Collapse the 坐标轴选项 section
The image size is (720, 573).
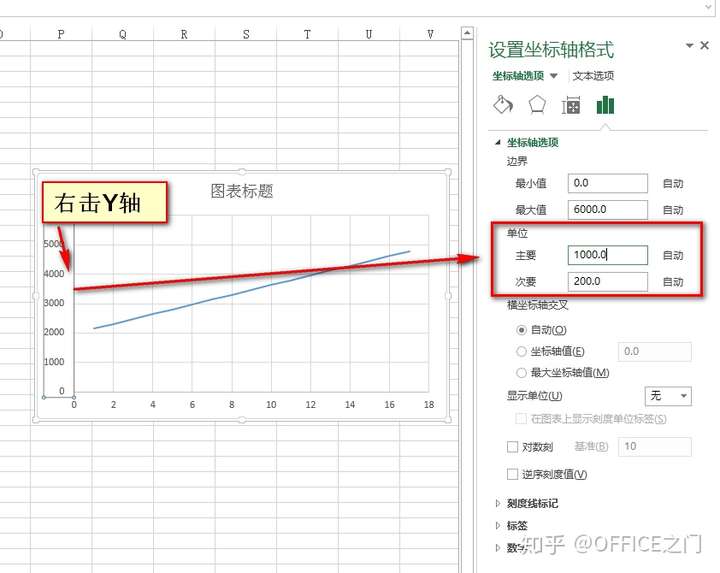point(498,142)
